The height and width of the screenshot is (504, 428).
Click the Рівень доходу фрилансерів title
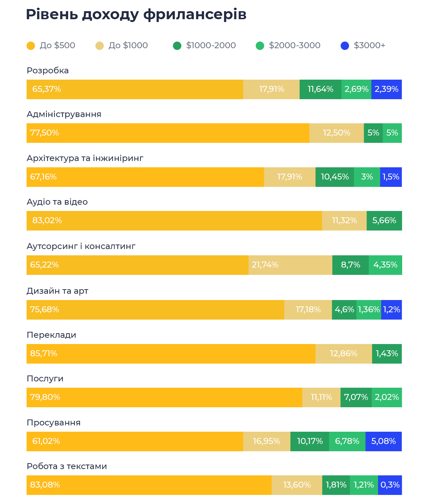click(136, 15)
